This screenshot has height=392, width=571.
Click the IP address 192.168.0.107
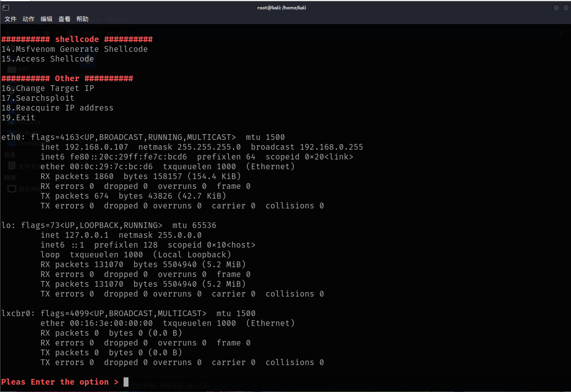[x=97, y=147]
